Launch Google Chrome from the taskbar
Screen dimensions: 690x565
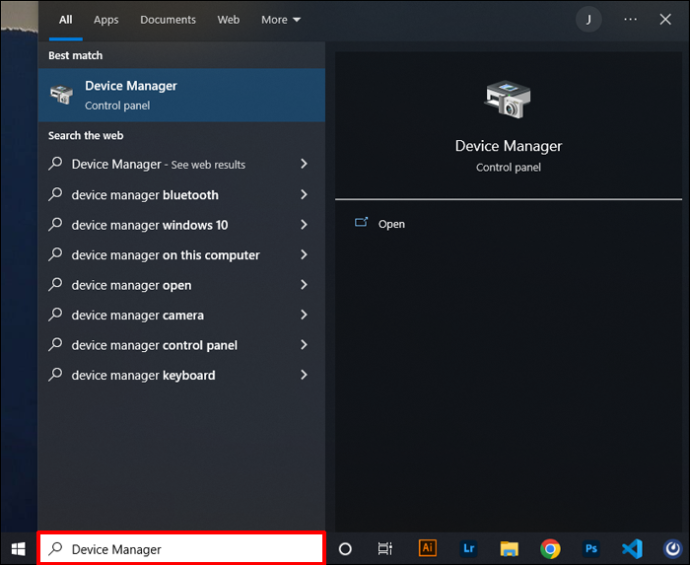550,549
